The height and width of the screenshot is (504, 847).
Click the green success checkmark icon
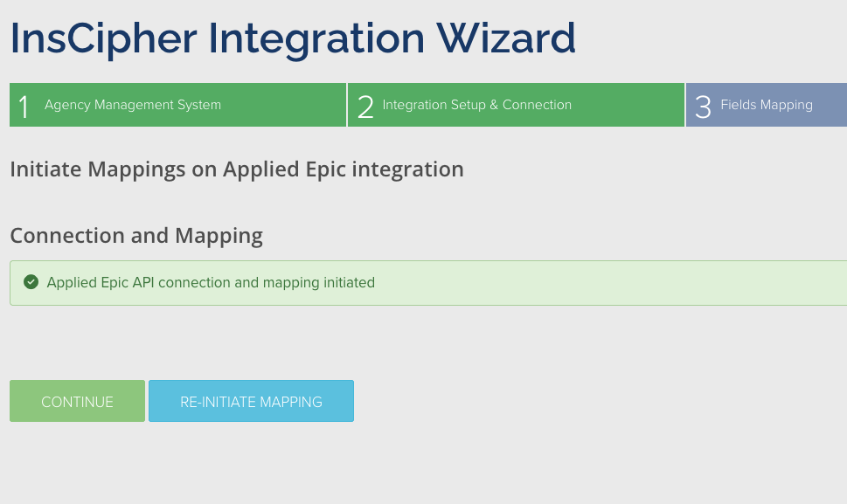[x=31, y=281]
